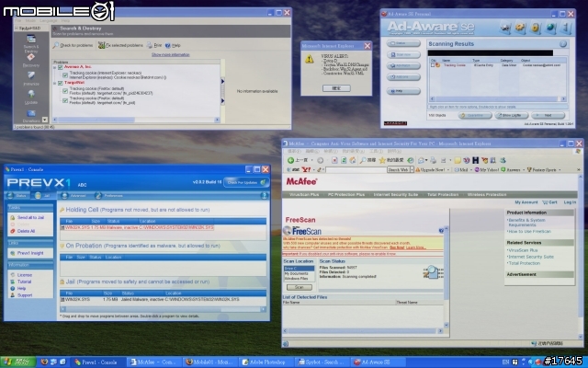Click Refresh icon in Internet Explorer toolbar
The image size is (588, 368).
coord(344,160)
